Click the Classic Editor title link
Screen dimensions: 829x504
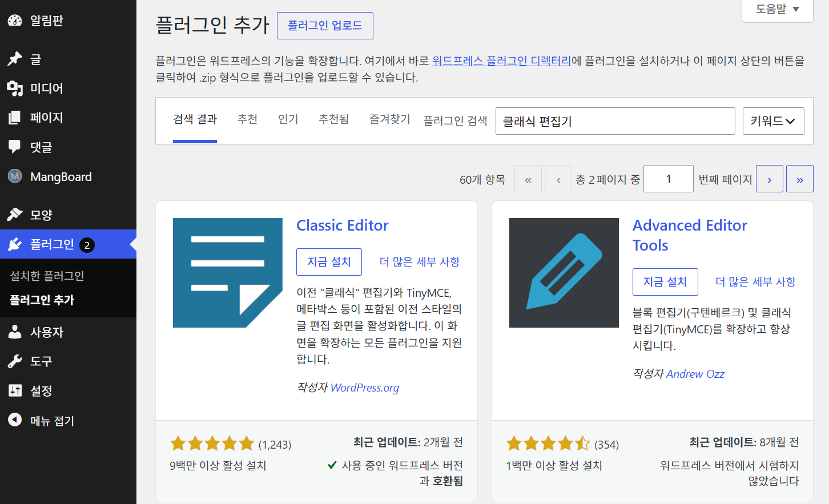[x=343, y=225]
